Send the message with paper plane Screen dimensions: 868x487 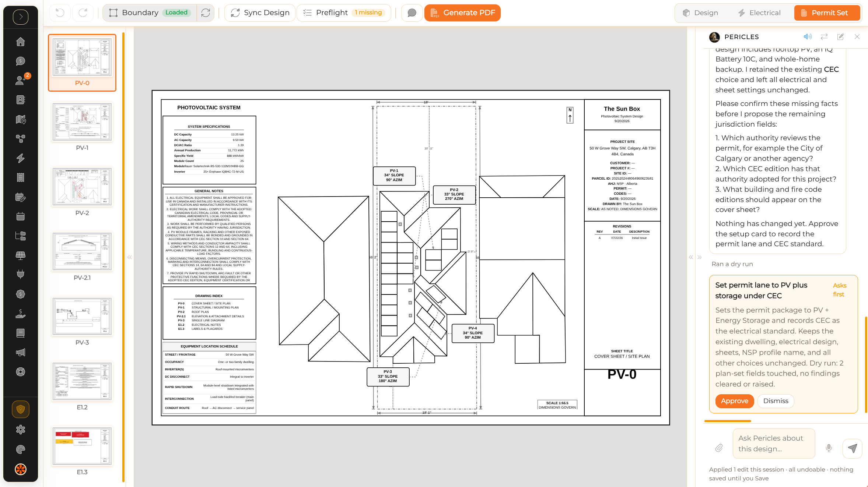(x=852, y=448)
